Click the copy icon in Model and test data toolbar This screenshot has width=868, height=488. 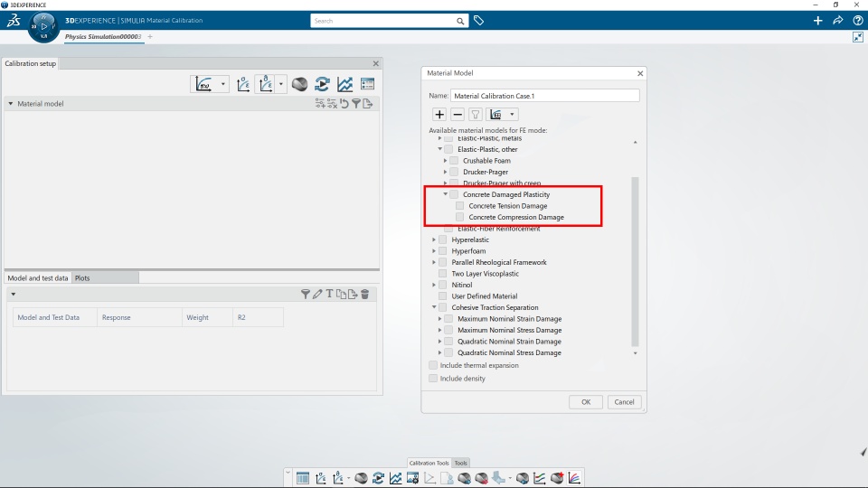point(341,295)
